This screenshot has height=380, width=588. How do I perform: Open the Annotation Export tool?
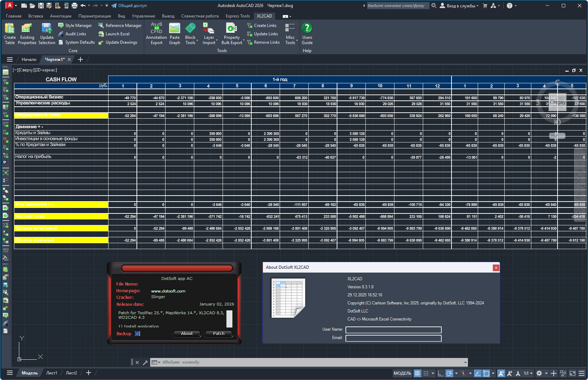156,33
